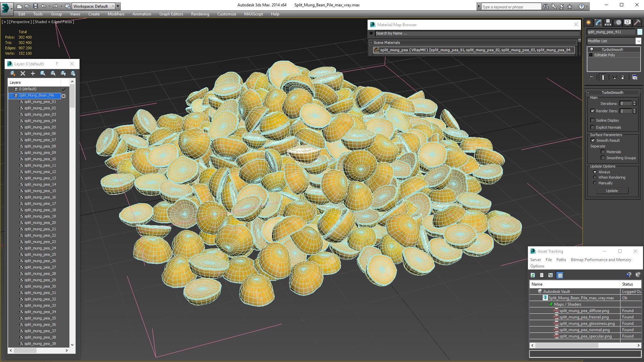Open Paths menu in Asset Tracking
Viewport: 644px width, 362px height.
tap(561, 260)
